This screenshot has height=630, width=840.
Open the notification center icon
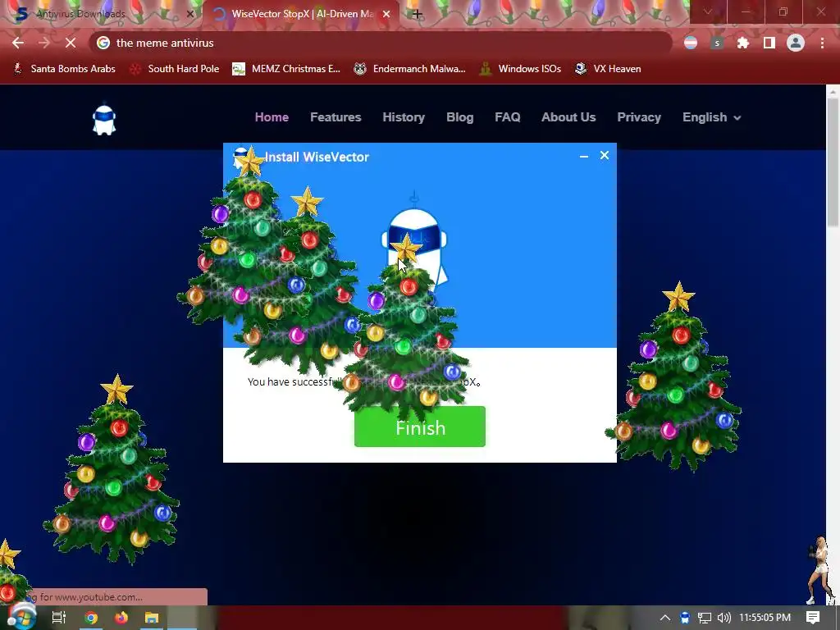813,618
